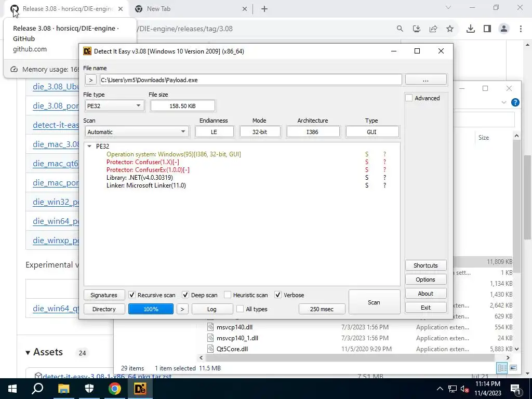This screenshot has width=532, height=399.
Task: Open Chrome three-dot menu
Action: tap(521, 29)
